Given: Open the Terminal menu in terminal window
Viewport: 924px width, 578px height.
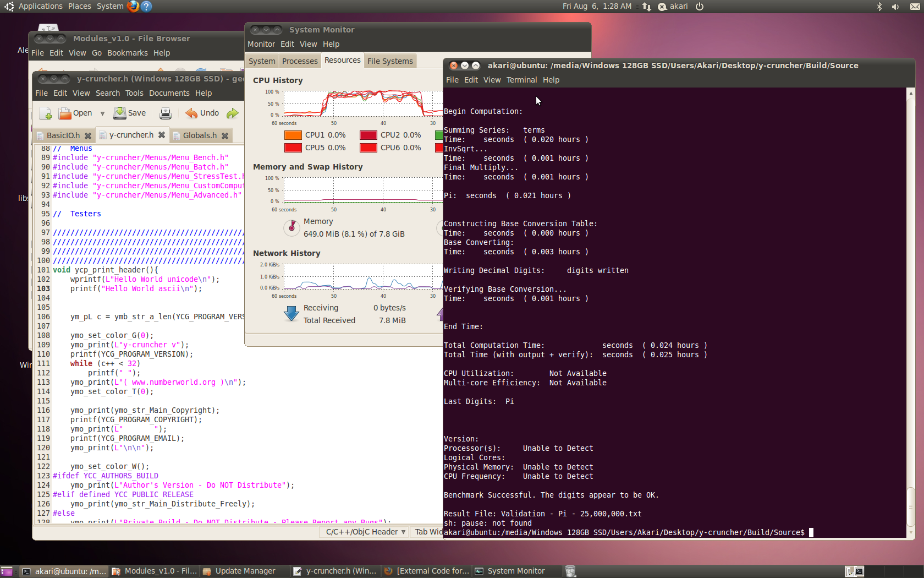Looking at the screenshot, I should click(x=521, y=80).
